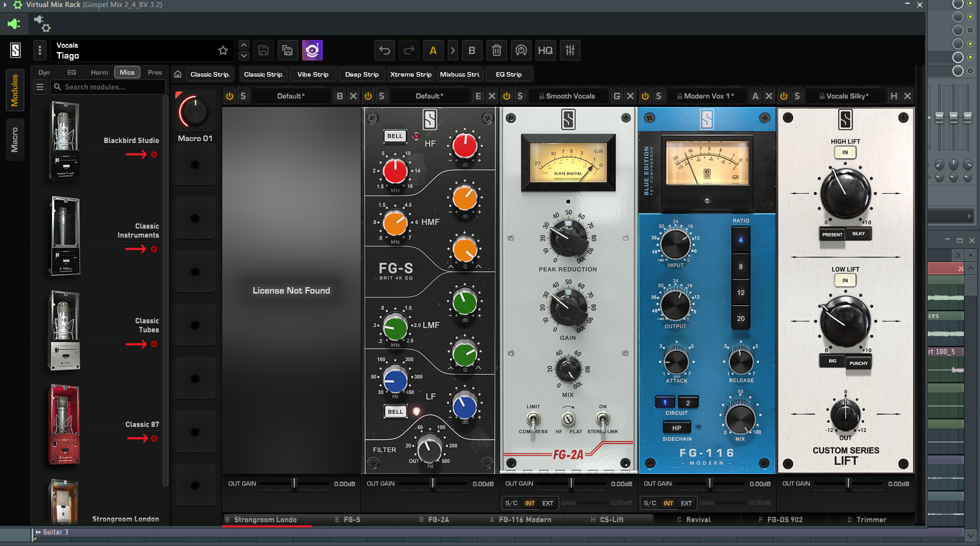Open the Modern Vox 1* preset dropdown

coord(707,96)
